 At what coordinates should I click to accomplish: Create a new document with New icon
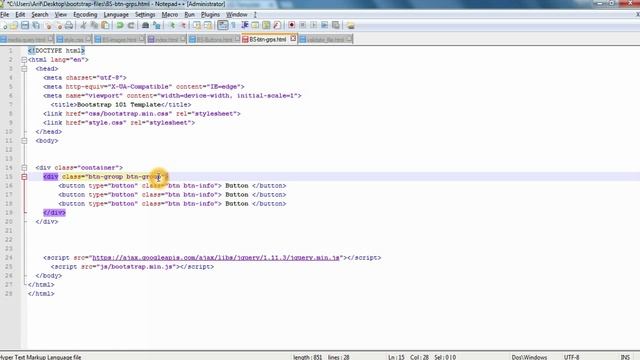(x=4, y=25)
